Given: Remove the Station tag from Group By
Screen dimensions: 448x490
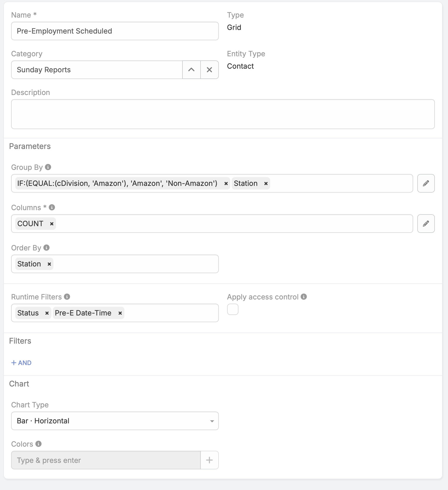Looking at the screenshot, I should (266, 184).
